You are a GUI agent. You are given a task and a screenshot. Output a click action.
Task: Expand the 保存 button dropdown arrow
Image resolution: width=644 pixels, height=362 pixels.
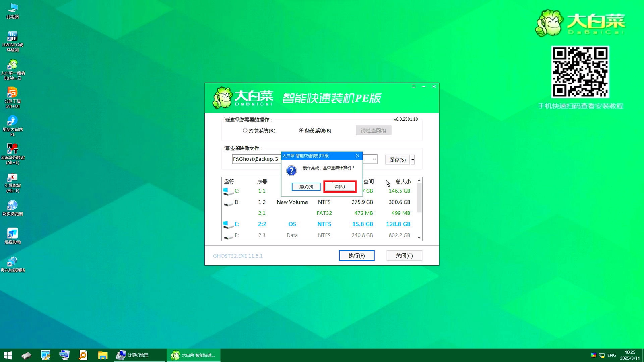pyautogui.click(x=413, y=160)
